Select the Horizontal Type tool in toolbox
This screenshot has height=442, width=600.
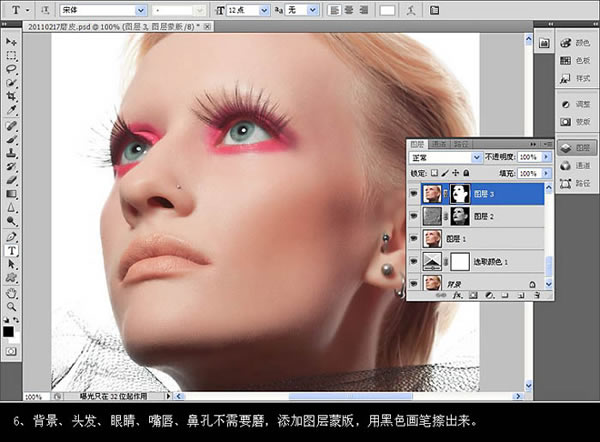pos(11,251)
